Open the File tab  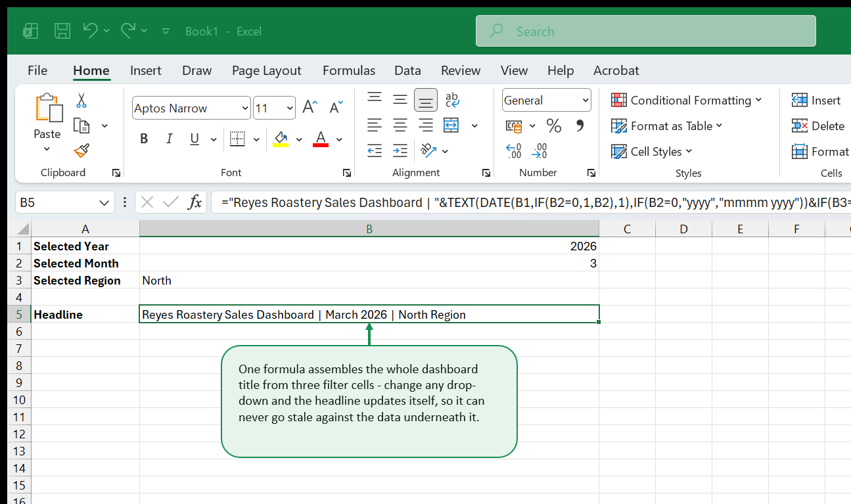pyautogui.click(x=37, y=70)
